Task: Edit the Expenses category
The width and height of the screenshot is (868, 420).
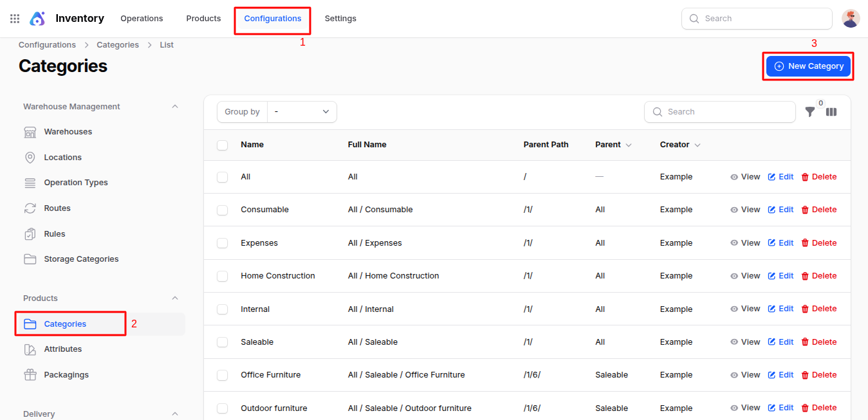Action: pos(780,242)
